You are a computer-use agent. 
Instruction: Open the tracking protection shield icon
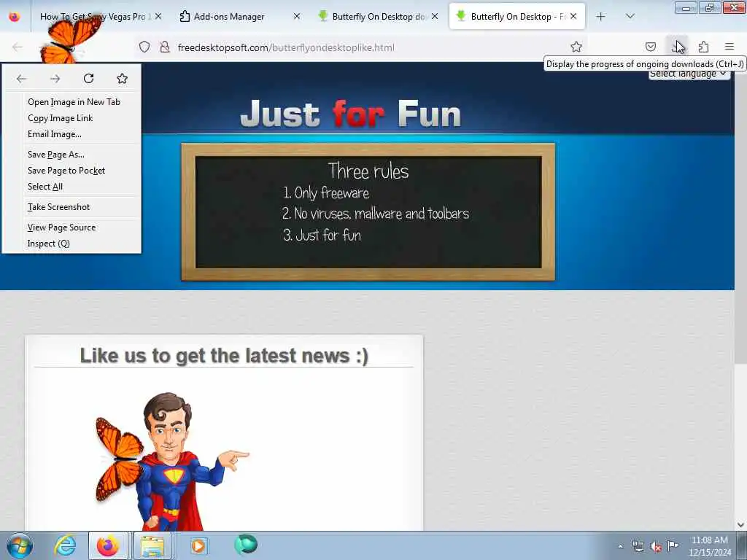(144, 47)
